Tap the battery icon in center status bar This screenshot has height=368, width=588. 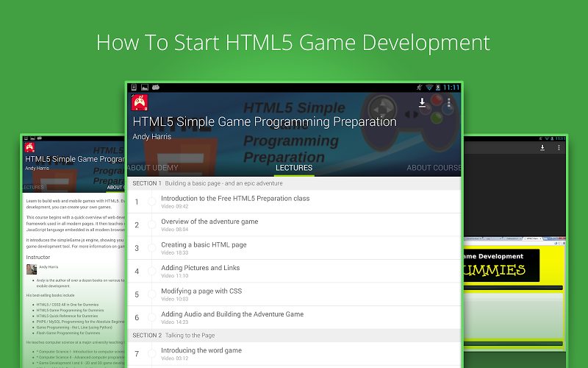(437, 88)
